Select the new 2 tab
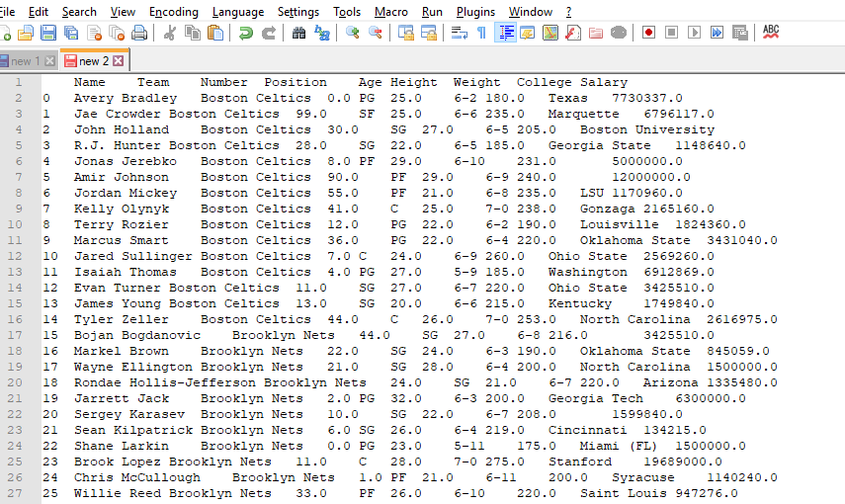845x504 pixels. (94, 61)
